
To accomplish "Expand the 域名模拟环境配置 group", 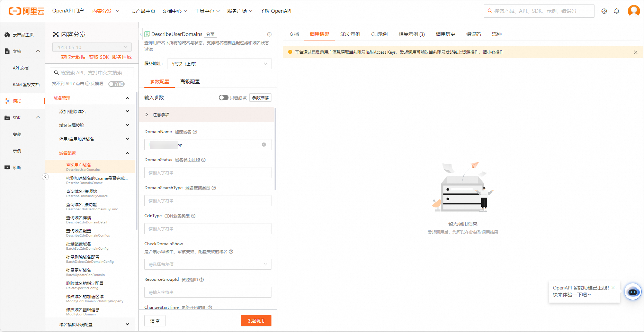I will [x=127, y=324].
